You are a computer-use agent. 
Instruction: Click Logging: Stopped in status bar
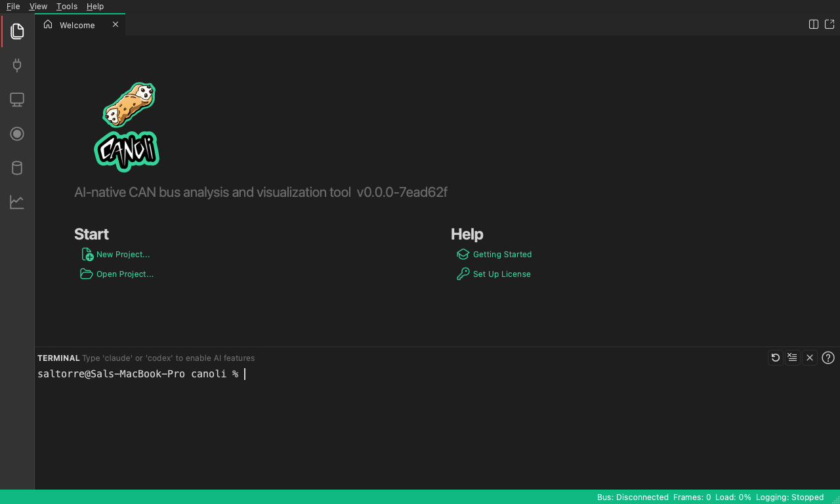point(789,497)
